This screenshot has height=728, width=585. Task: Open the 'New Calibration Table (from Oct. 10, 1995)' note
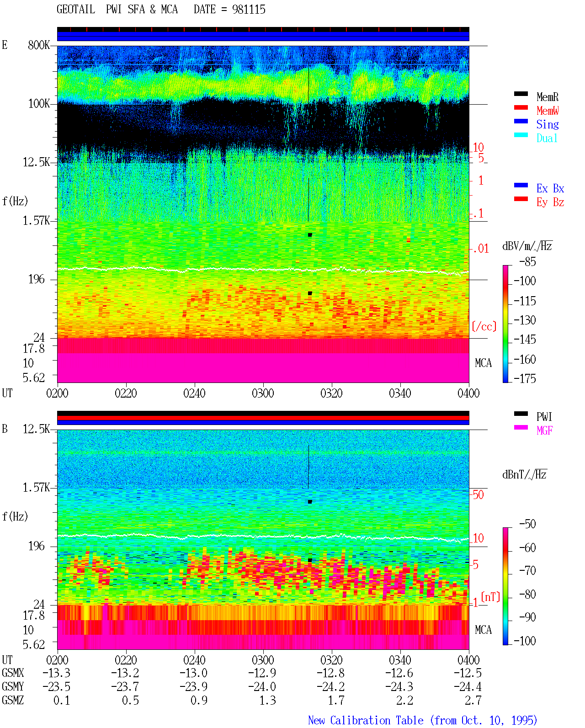pyautogui.click(x=423, y=720)
